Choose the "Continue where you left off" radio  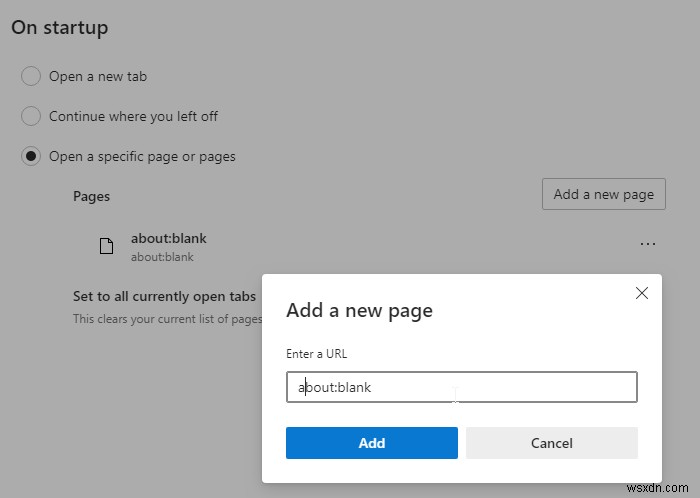pos(31,116)
